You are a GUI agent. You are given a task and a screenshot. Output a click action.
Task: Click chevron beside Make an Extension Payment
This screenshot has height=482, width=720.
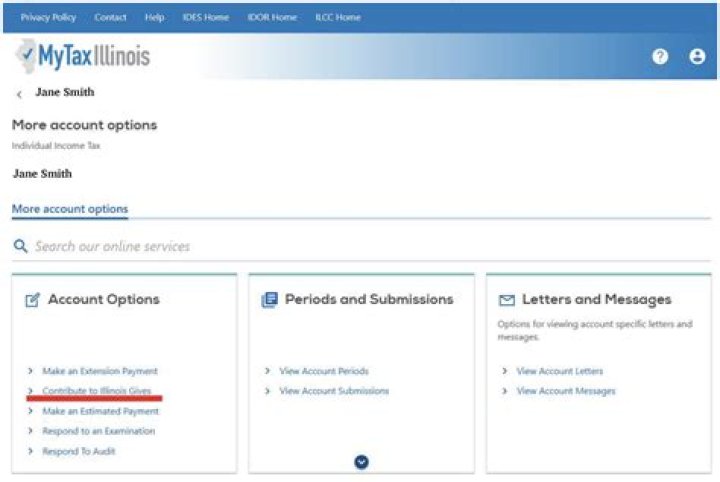(x=30, y=370)
